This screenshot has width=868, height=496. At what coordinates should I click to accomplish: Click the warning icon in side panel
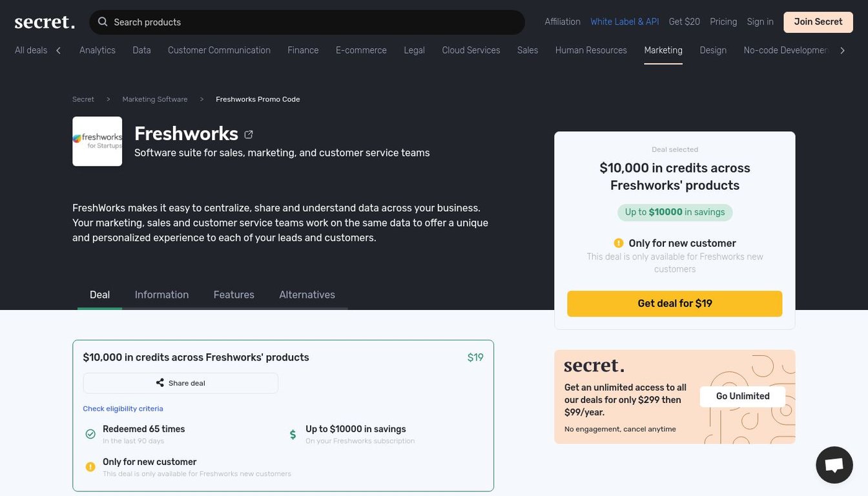coord(619,243)
